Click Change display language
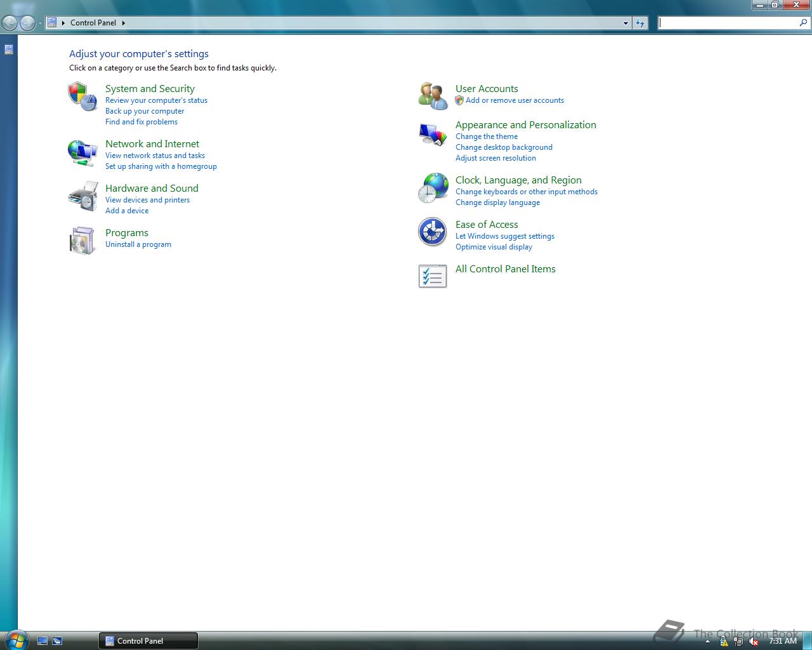This screenshot has width=812, height=650. click(497, 202)
